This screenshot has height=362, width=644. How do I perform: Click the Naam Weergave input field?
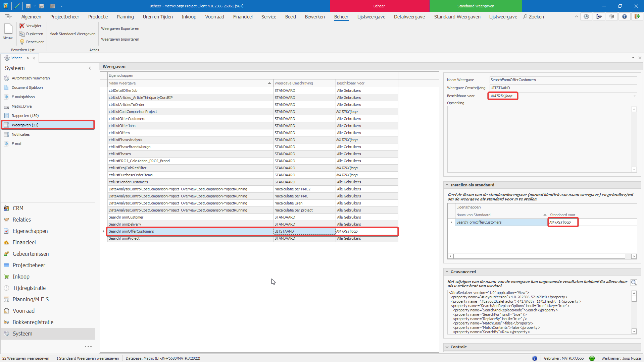coord(562,80)
